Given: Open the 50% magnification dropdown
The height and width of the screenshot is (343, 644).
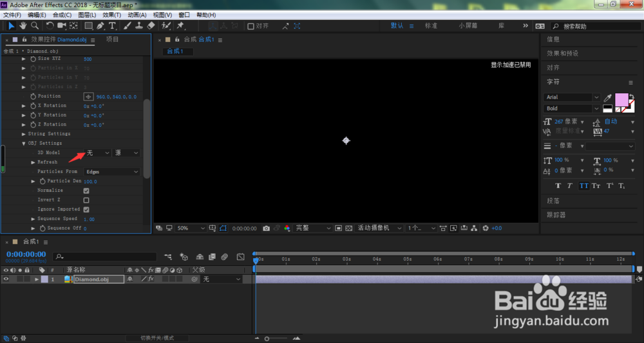Looking at the screenshot, I should [190, 228].
